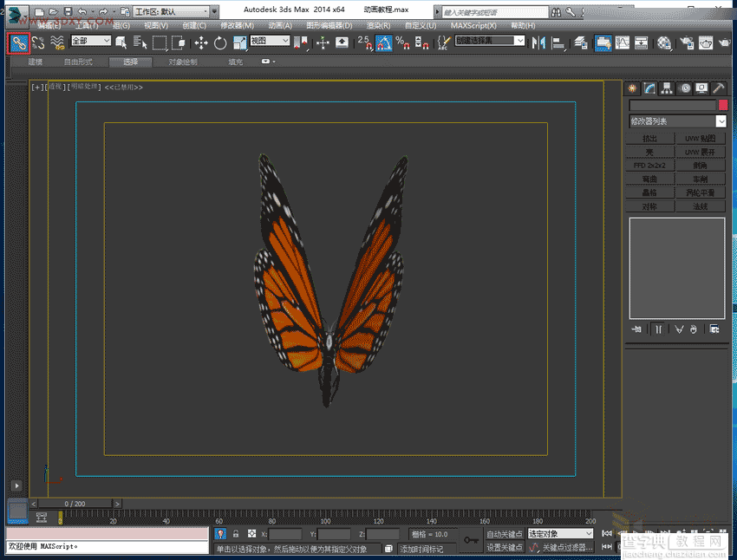Click the 挤出 modifier button
The image size is (737, 560).
[649, 138]
